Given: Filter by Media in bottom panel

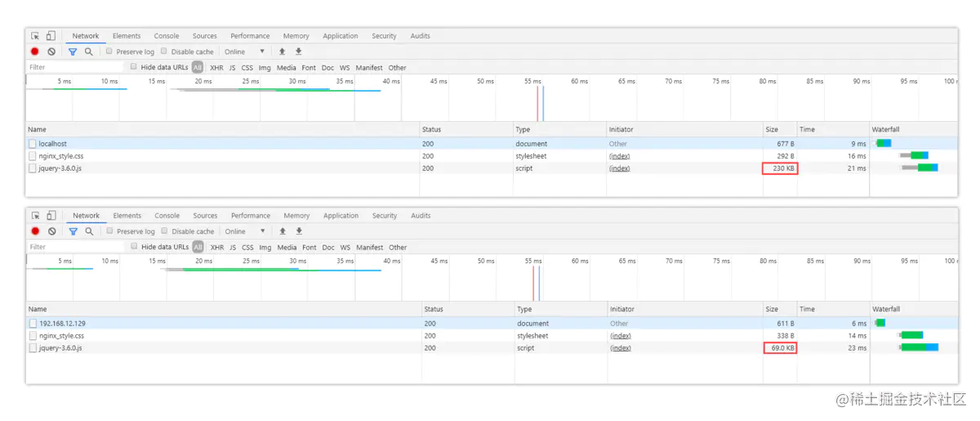Looking at the screenshot, I should coord(287,248).
